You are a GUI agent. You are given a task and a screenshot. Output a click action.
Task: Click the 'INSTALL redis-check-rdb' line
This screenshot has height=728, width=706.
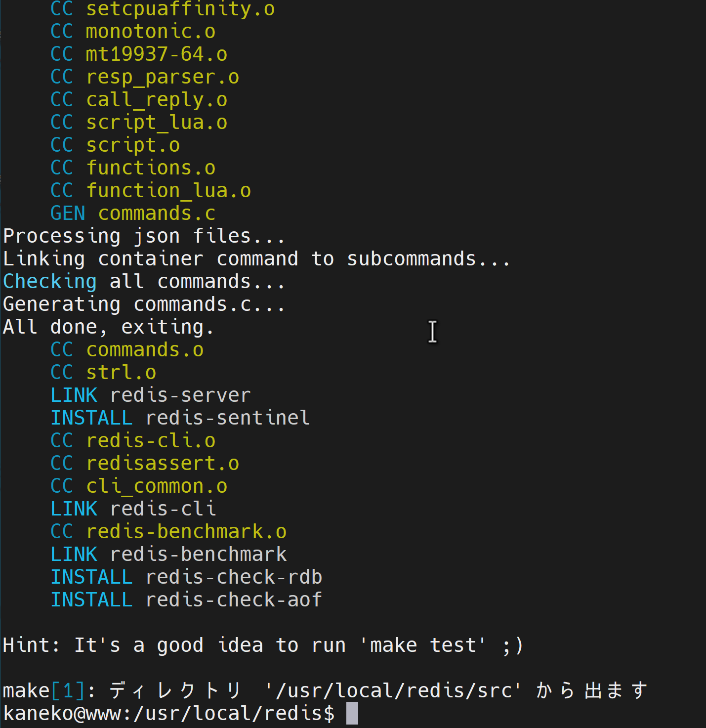(186, 577)
